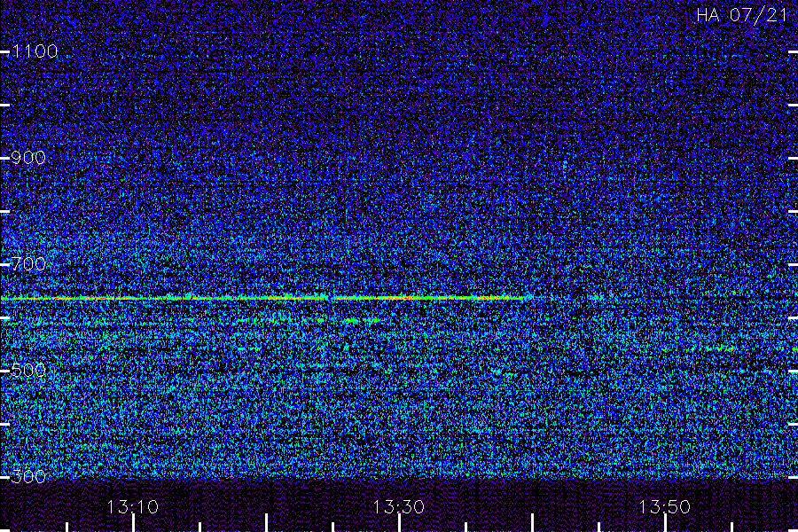The height and width of the screenshot is (532, 798).
Task: Click the 13:30 time axis label
Action: pyautogui.click(x=398, y=507)
